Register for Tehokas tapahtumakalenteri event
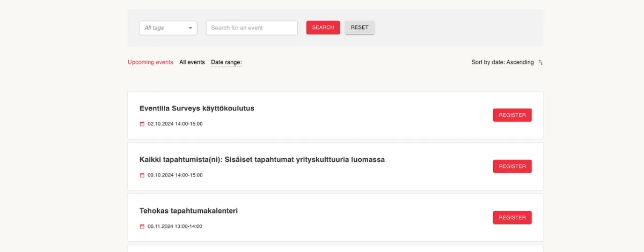 (x=513, y=218)
